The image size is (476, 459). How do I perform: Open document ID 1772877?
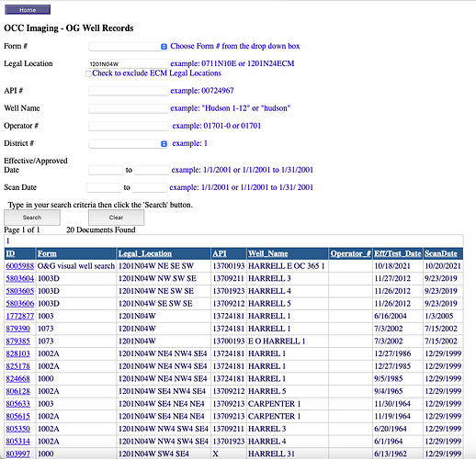coord(20,316)
